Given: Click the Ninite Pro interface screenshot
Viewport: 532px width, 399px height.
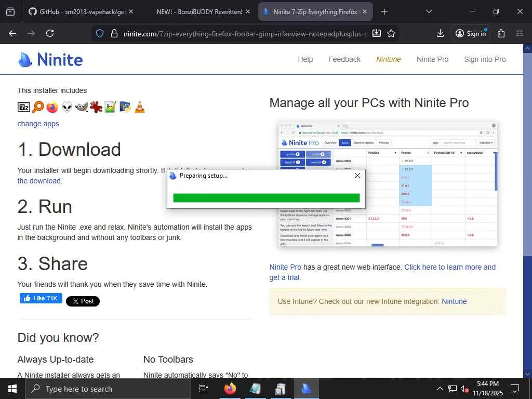Looking at the screenshot, I should click(388, 184).
